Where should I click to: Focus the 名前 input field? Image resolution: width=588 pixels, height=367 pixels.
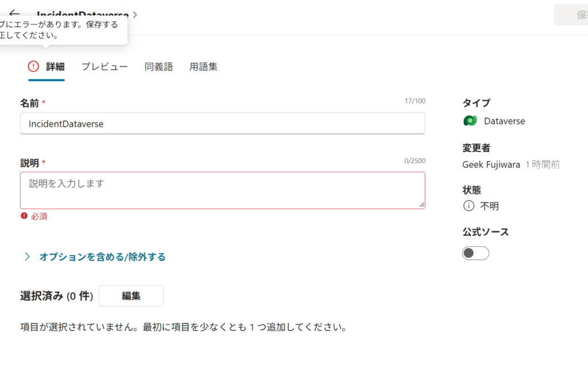[x=222, y=123]
